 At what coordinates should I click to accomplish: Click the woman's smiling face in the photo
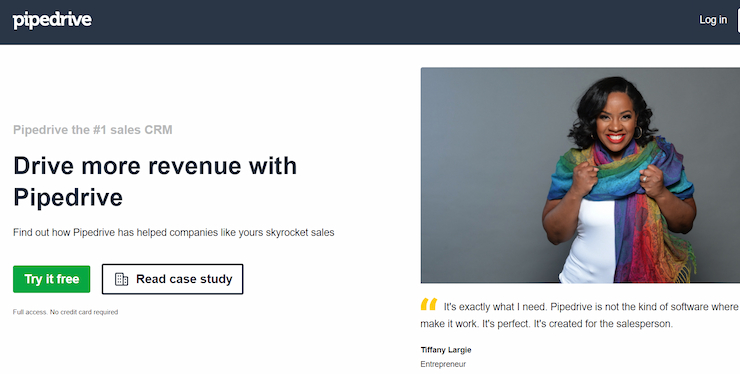(x=615, y=123)
